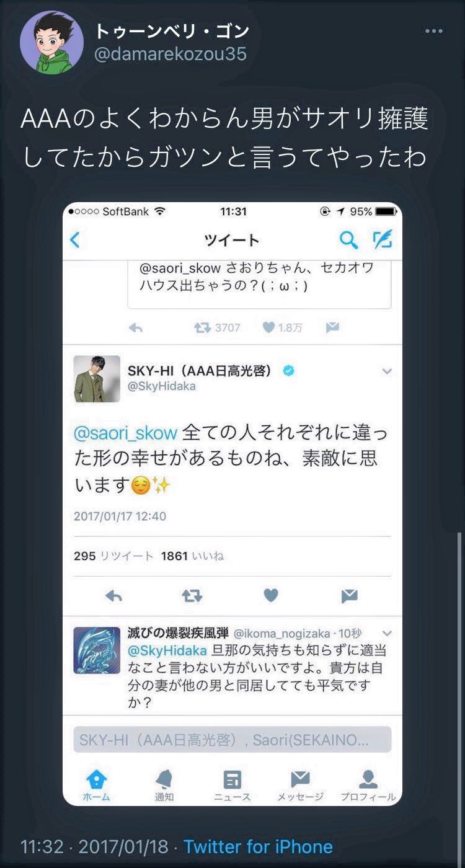Share SKY-HI's tweet via the envelope icon
Screen dimensions: 465x868
349,596
